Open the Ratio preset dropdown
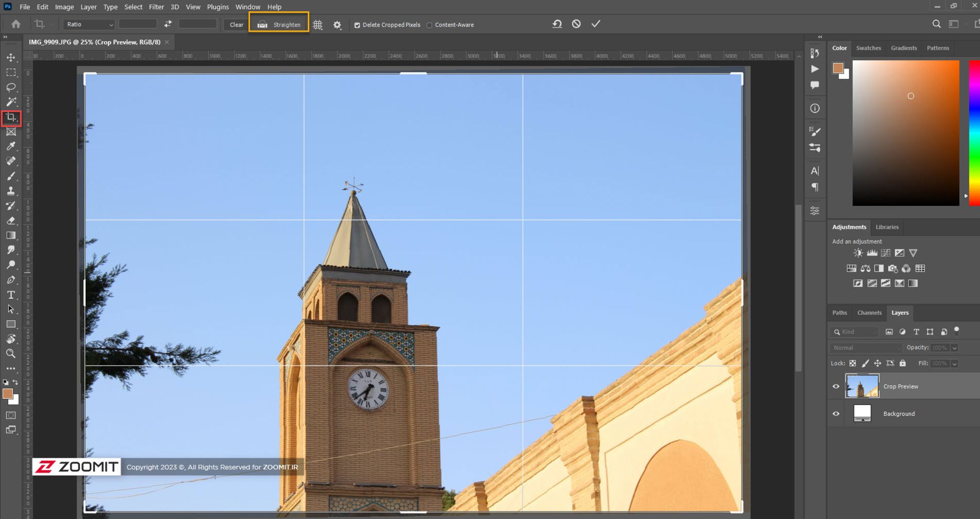Viewport: 980px width, 519px height. 89,25
